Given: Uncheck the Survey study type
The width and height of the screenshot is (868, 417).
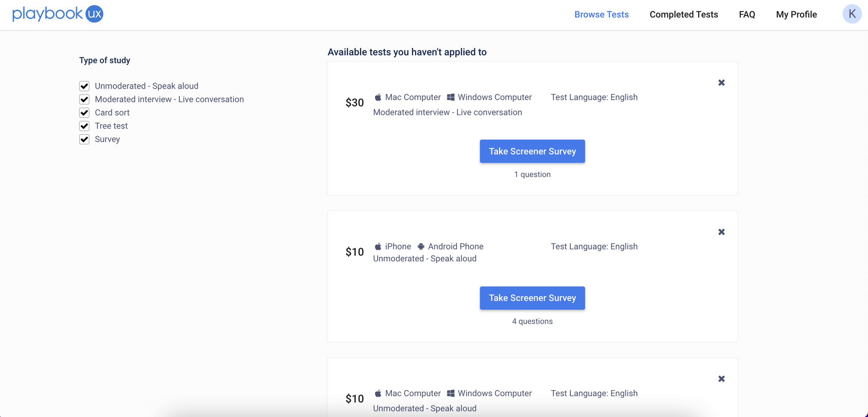Looking at the screenshot, I should [84, 139].
